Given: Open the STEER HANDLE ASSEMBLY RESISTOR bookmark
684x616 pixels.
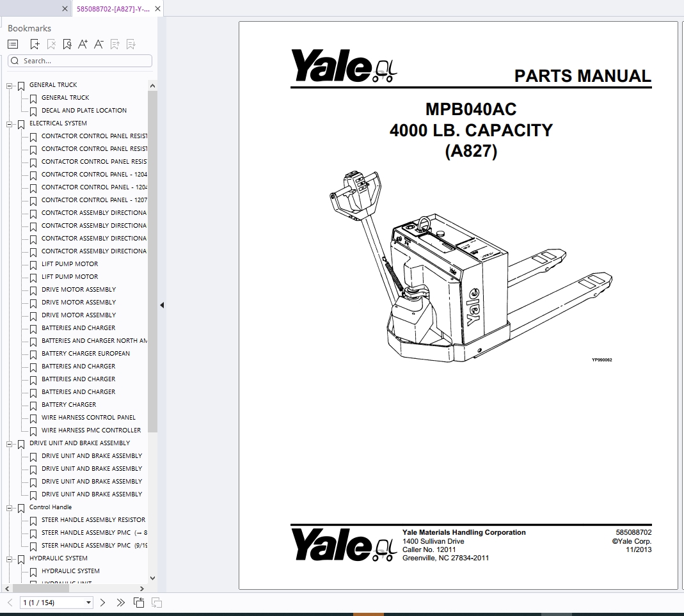Looking at the screenshot, I should click(93, 519).
